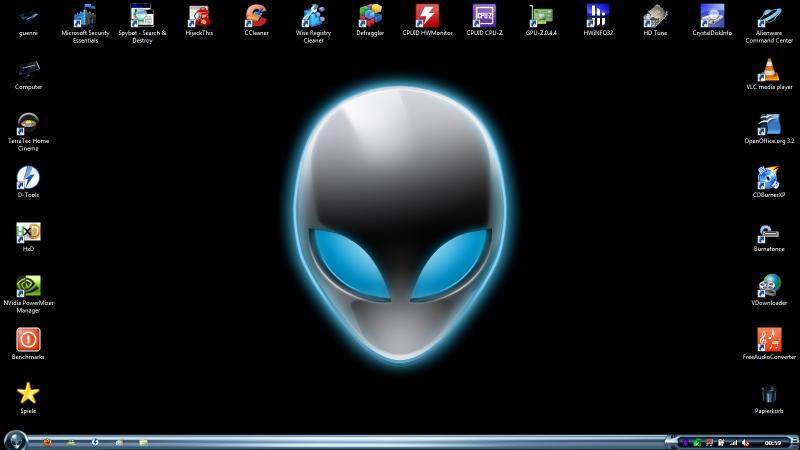
Task: Click the muted volume speaker tray icon
Action: 745,443
